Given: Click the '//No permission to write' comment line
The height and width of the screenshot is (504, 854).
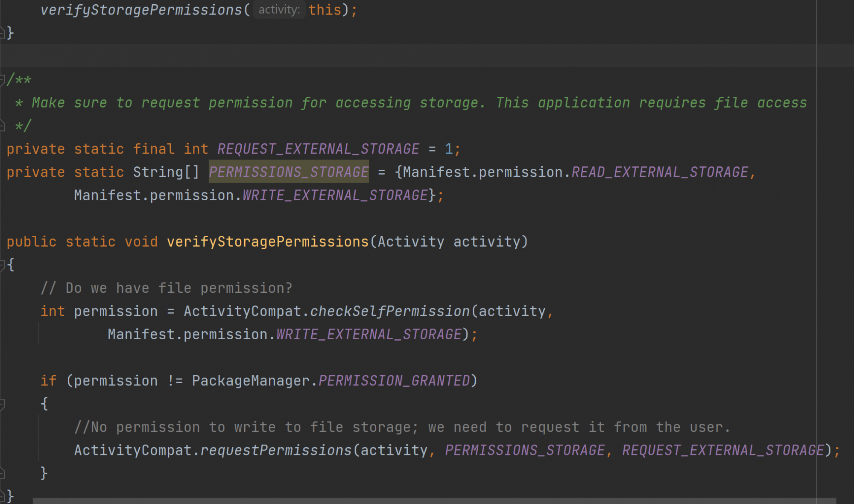Looking at the screenshot, I should tap(402, 427).
